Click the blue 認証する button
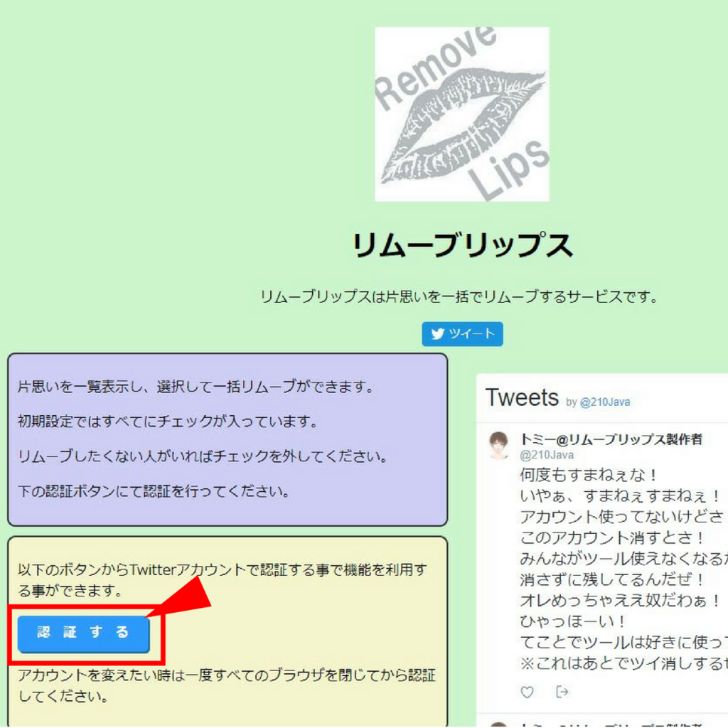Image resolution: width=728 pixels, height=728 pixels. coord(84,633)
